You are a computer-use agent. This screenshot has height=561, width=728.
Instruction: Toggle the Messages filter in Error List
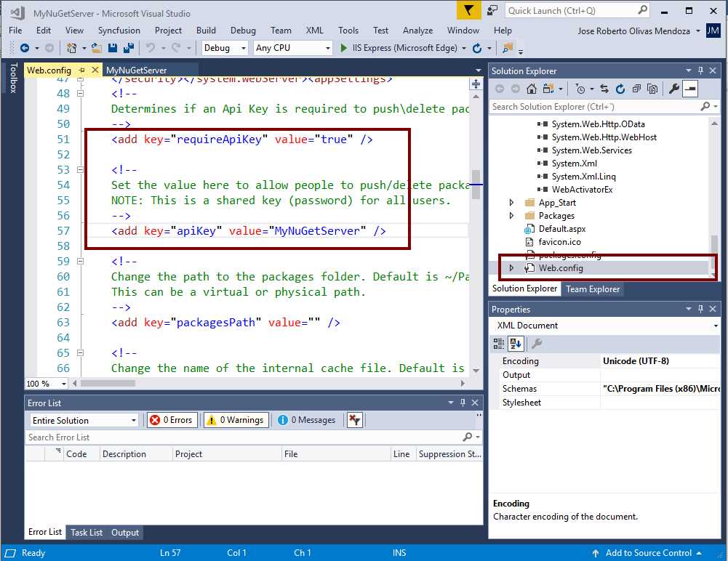click(308, 420)
